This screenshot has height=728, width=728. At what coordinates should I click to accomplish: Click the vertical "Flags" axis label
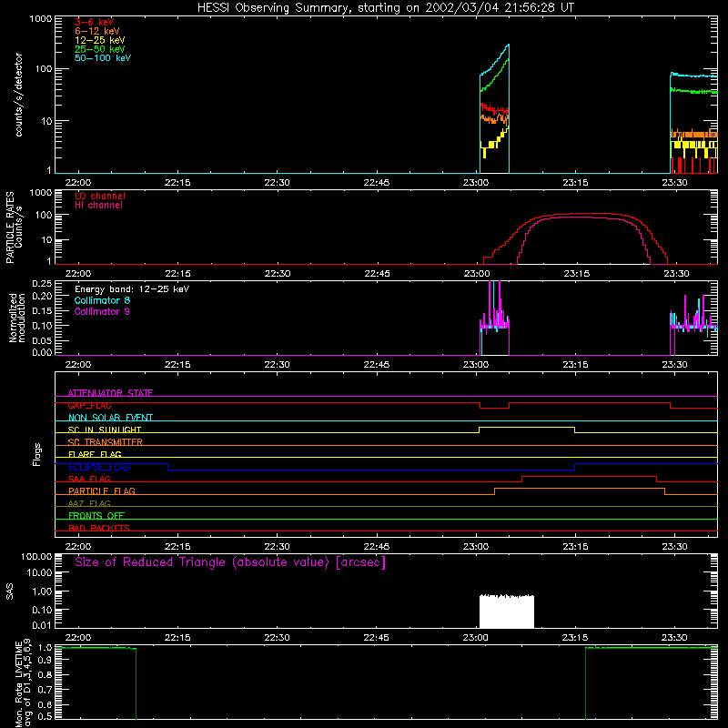[x=36, y=455]
